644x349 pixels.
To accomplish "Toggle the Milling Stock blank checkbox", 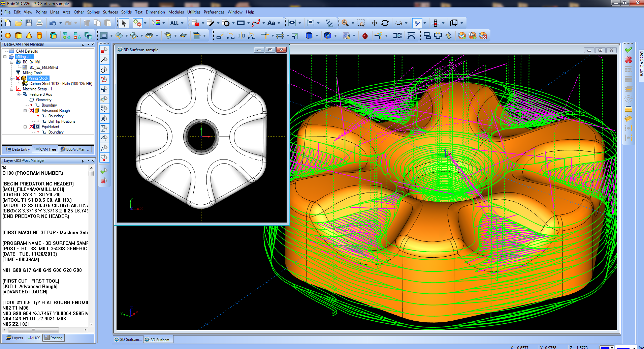I will 18,78.
